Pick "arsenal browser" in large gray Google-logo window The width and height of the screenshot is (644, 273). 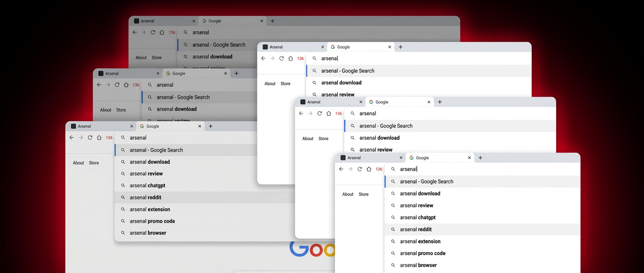[205, 233]
